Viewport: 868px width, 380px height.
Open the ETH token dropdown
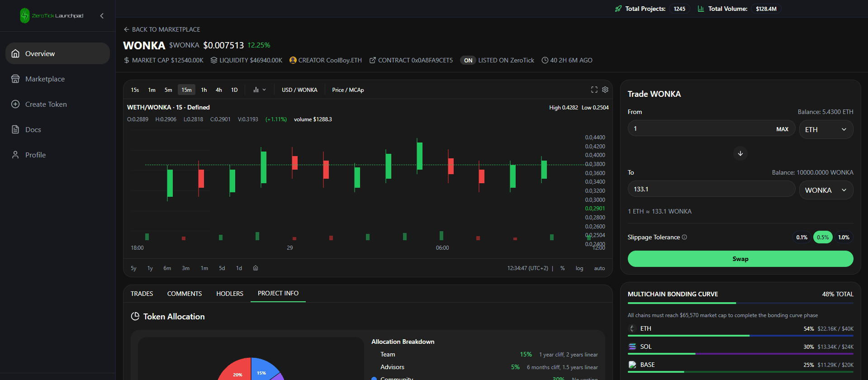pos(826,129)
